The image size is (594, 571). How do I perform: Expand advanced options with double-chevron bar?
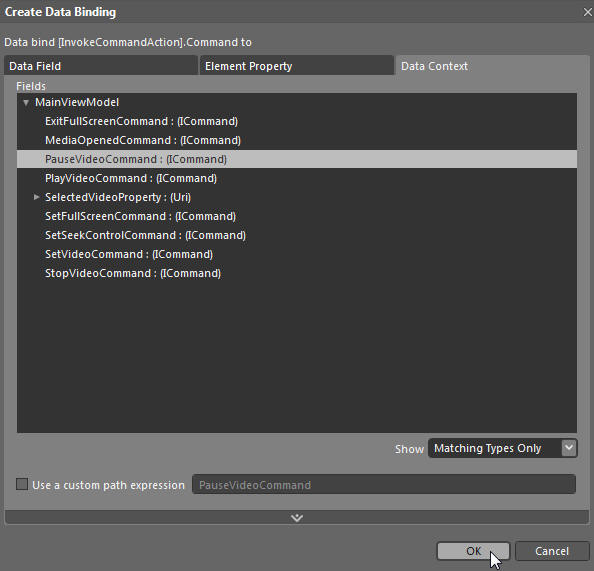(x=297, y=518)
